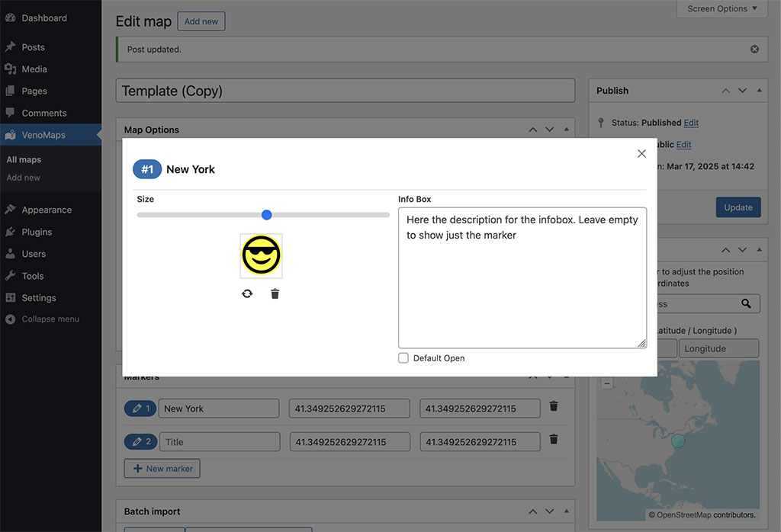
Task: Zoom out the map with minus button
Action: (x=606, y=383)
